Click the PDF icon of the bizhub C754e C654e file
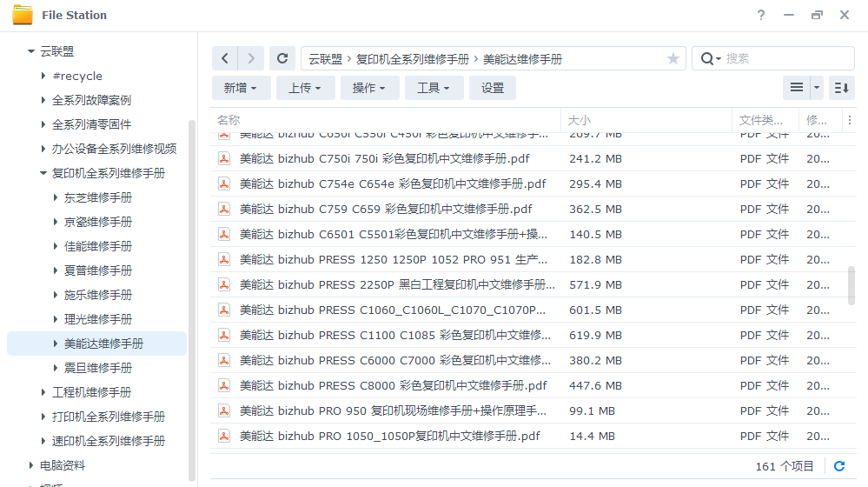The image size is (868, 487). click(x=224, y=184)
